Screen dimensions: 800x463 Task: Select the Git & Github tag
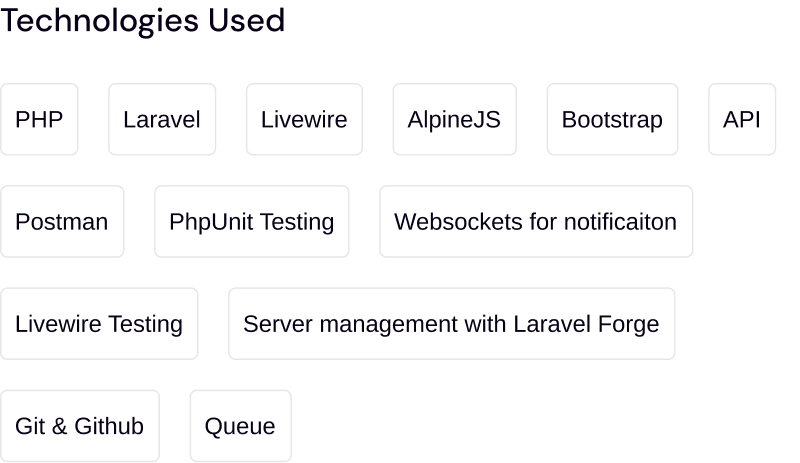click(79, 426)
